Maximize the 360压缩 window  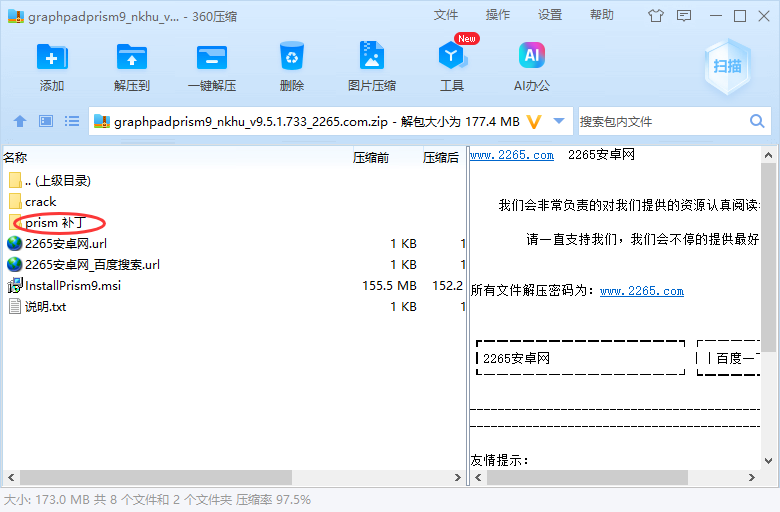click(x=740, y=16)
